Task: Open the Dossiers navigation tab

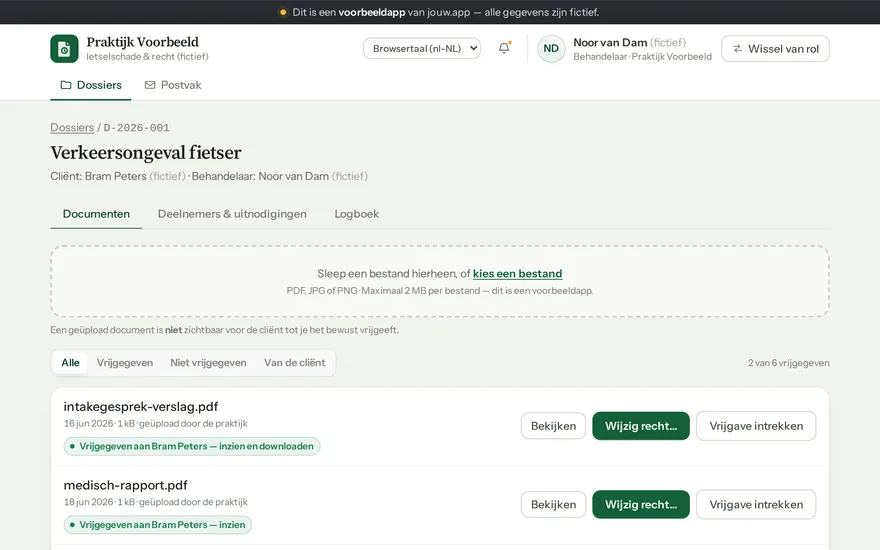Action: point(91,85)
